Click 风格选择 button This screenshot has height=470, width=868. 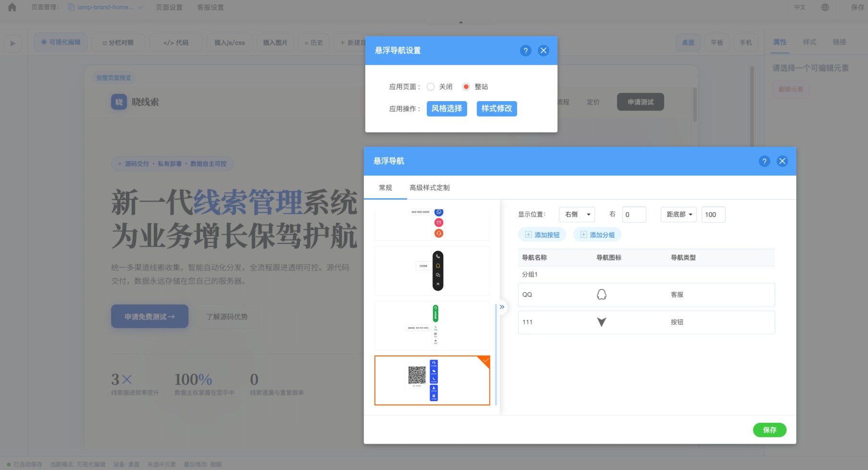tap(446, 109)
